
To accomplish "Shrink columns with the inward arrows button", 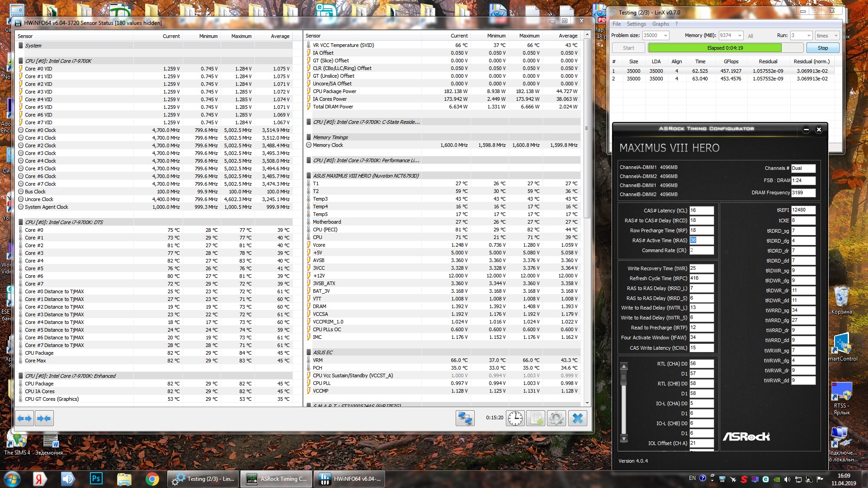I will [x=44, y=418].
